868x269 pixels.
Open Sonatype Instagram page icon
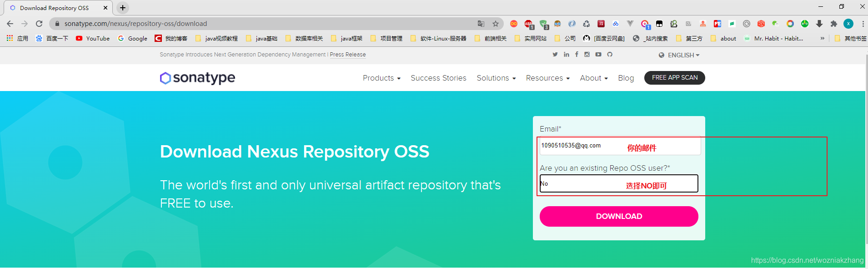pos(587,55)
